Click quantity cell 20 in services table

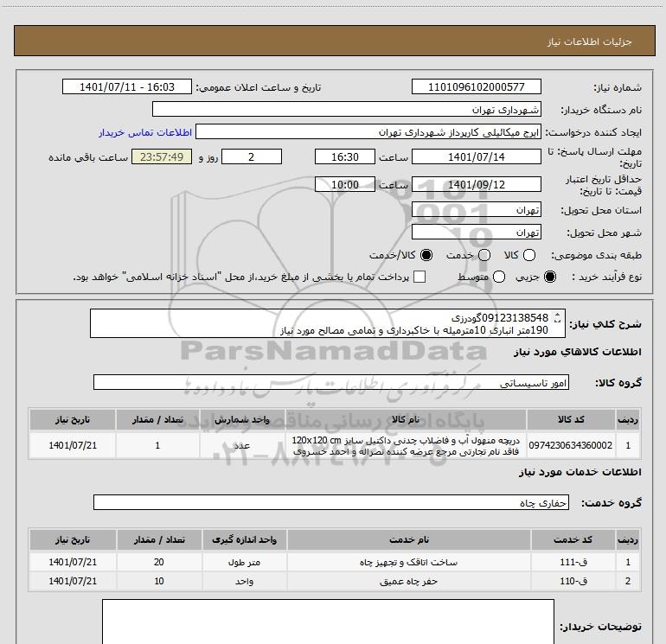coord(159,562)
